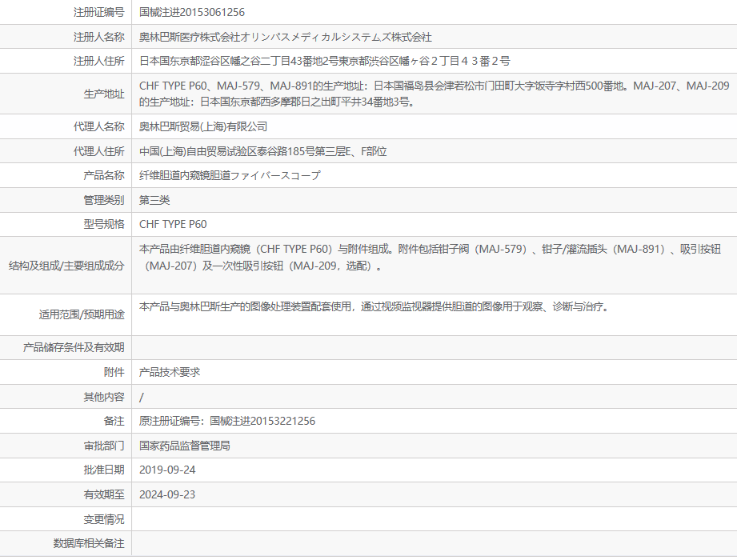Click the 代理人住所 label

(x=98, y=151)
